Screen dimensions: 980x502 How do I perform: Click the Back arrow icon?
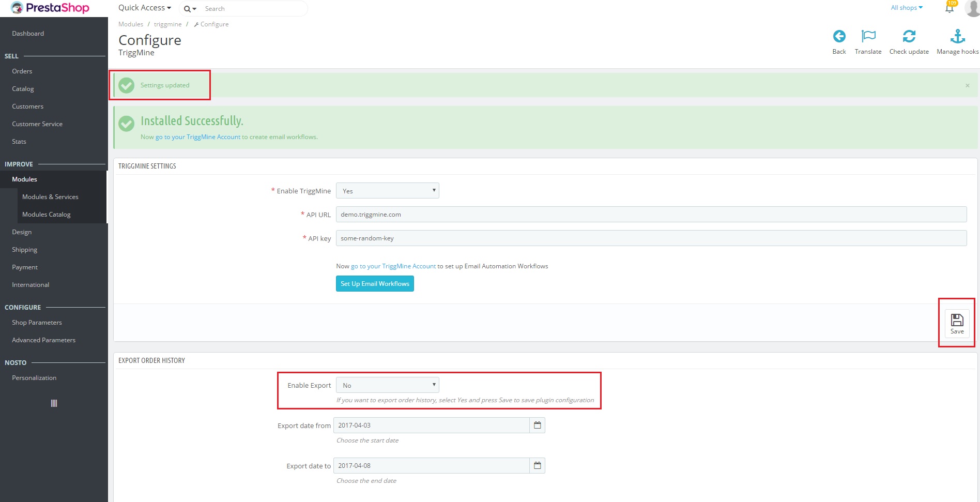pos(839,36)
